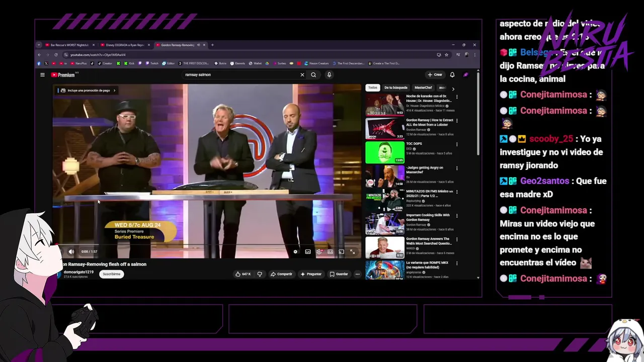Viewport: 644px width, 362px height.
Task: Open the domoarigato1219 channel name link
Action: pyautogui.click(x=78, y=272)
